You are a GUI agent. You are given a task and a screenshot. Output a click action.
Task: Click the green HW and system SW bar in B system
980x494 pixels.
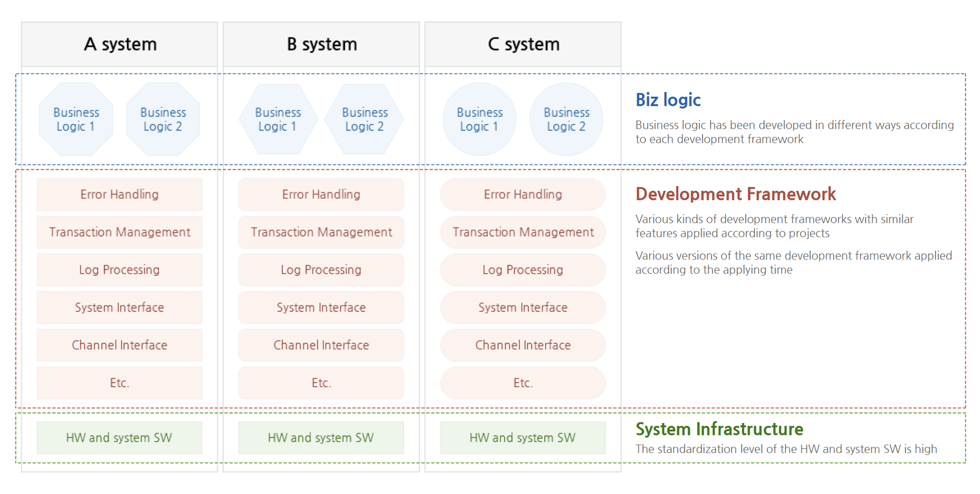click(x=321, y=437)
